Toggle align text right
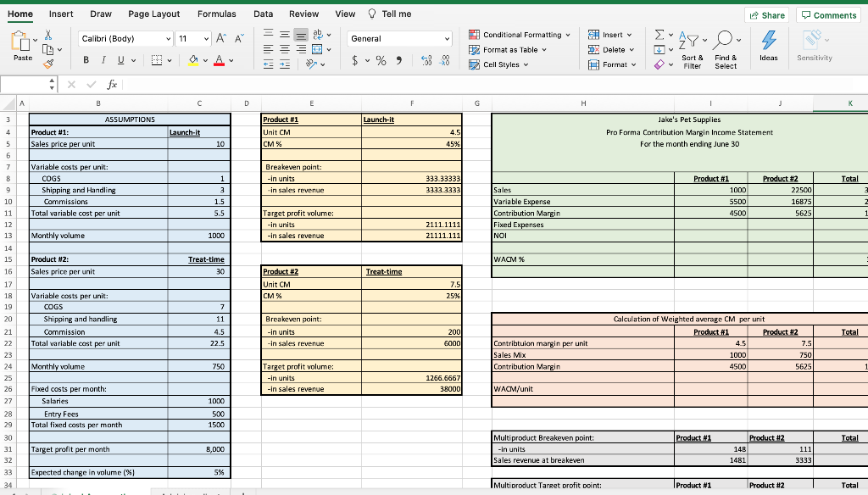This screenshot has width=868, height=495. 301,49
